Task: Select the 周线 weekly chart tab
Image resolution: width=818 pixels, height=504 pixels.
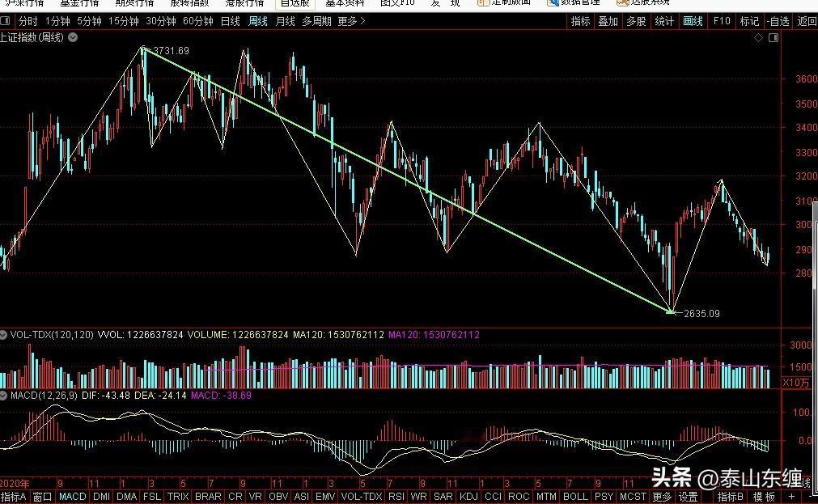Action: coord(258,21)
